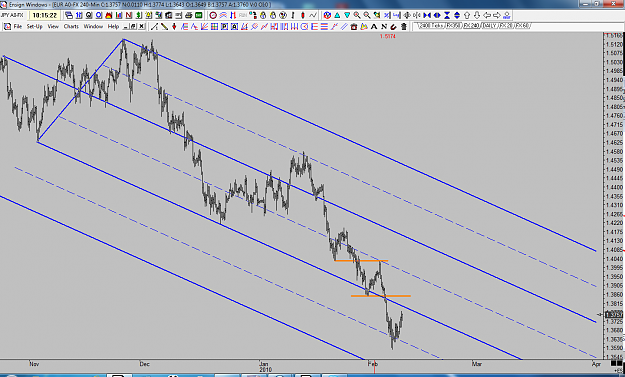Click the second padlock icon in top toolbar
Screen dimensions: 625x377
click(273, 15)
